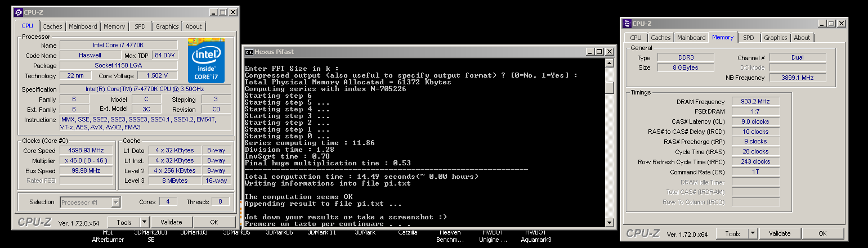
Task: Click the Core Voltage value '1.502 V'
Action: pyautogui.click(x=157, y=75)
